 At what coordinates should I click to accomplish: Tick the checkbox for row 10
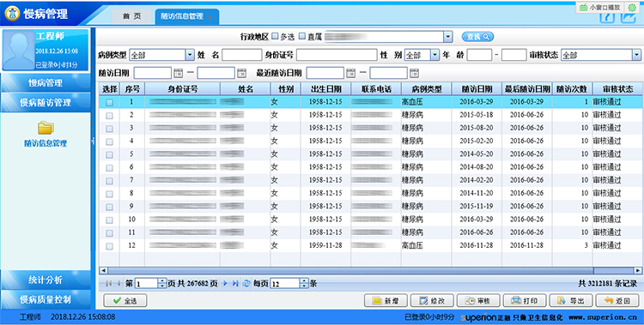tap(109, 220)
